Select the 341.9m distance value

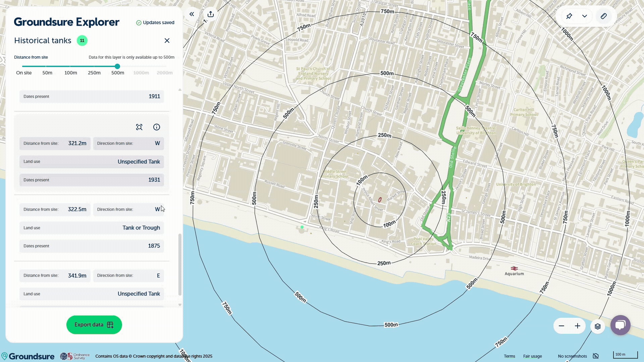click(x=77, y=276)
